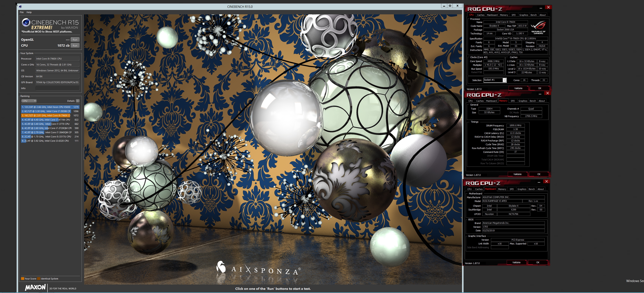This screenshot has height=293, width=644.
Task: Select ranking row Core i7-4770K
Action: coord(50,120)
